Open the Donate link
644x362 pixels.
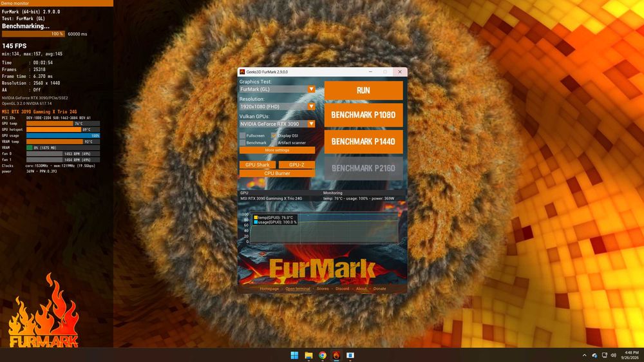click(x=379, y=289)
